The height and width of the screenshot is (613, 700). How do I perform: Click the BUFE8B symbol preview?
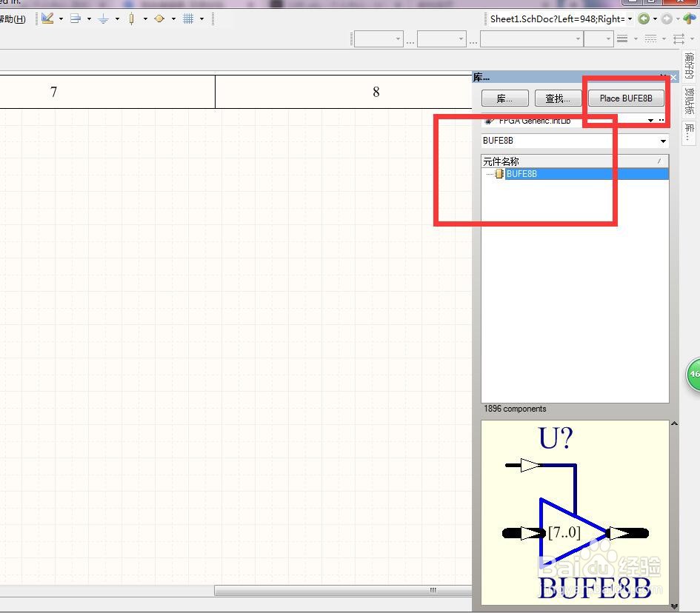(575, 512)
